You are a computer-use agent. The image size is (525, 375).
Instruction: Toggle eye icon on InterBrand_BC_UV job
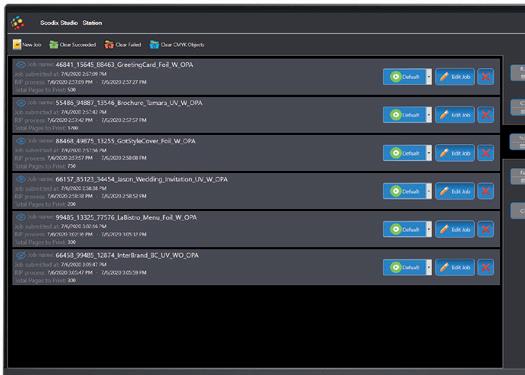pyautogui.click(x=21, y=255)
